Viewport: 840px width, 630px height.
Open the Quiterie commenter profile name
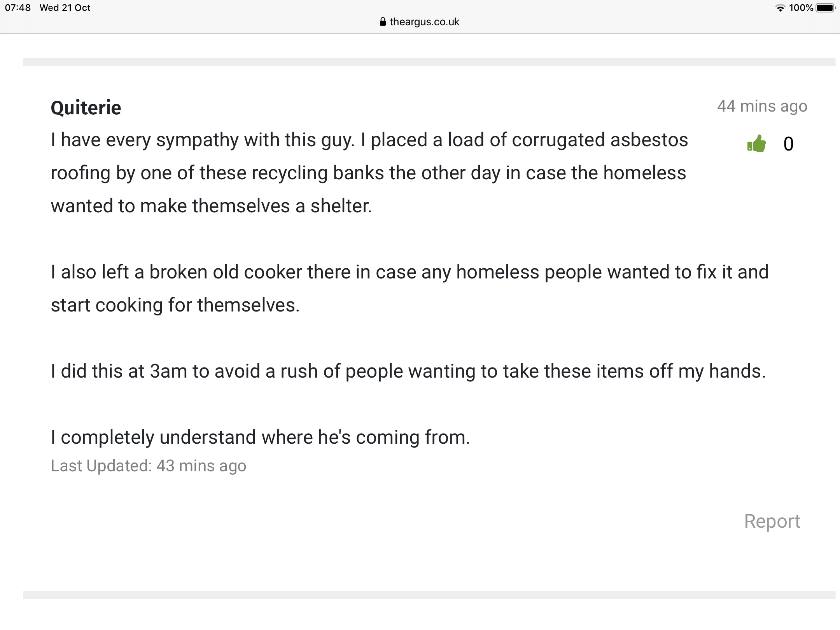point(86,107)
